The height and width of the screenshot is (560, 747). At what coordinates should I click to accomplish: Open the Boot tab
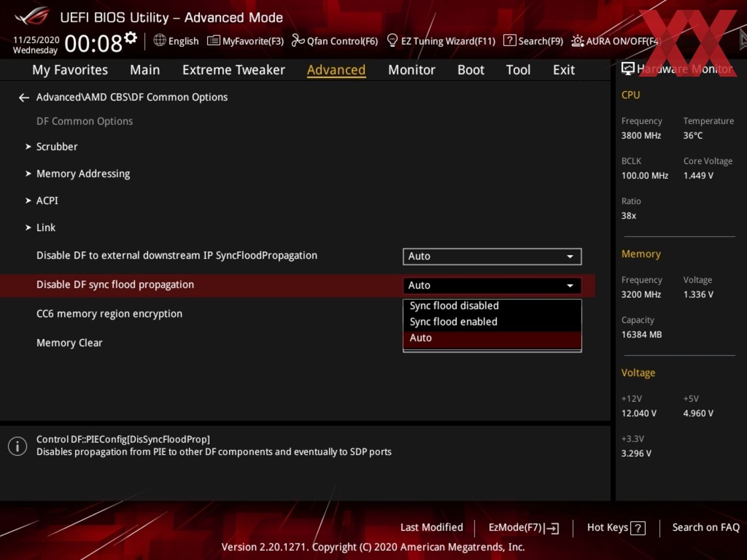471,70
